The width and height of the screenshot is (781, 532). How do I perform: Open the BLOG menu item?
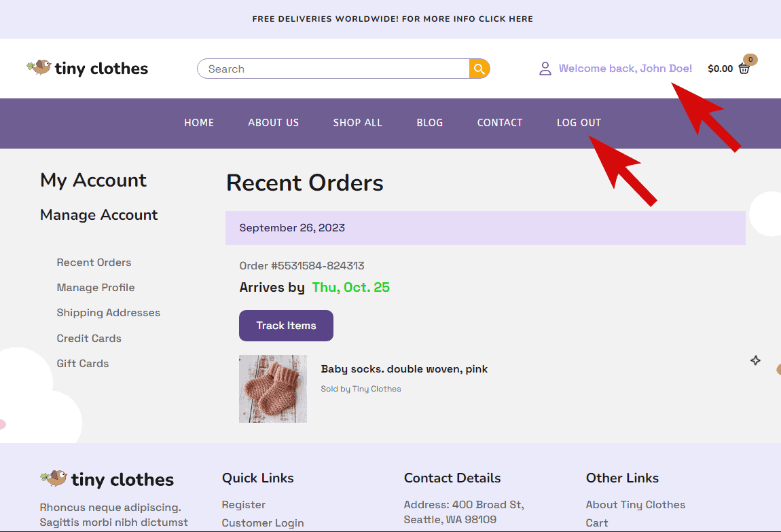429,123
